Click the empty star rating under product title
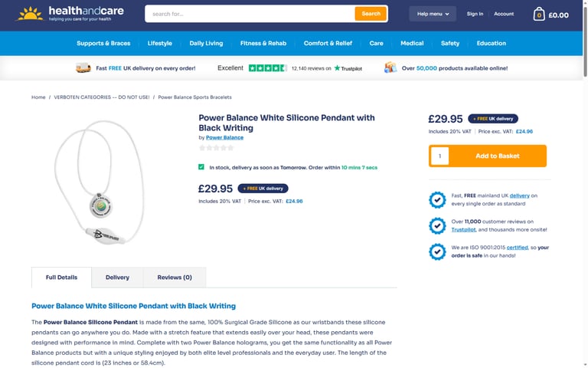The width and height of the screenshot is (588, 368). pyautogui.click(x=217, y=148)
